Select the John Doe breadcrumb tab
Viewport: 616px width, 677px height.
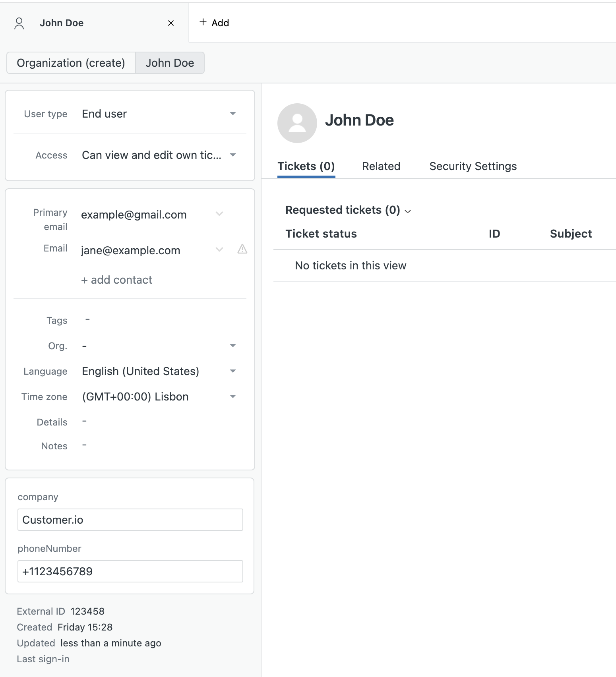click(170, 63)
